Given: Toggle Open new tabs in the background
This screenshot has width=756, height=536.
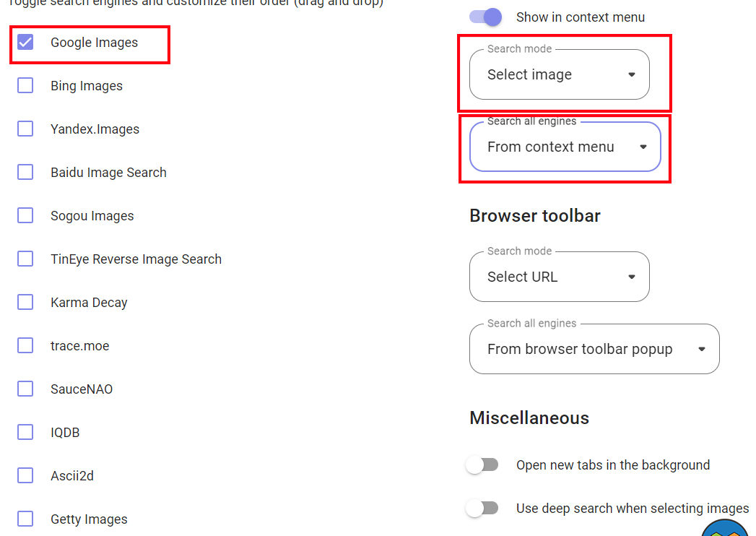Looking at the screenshot, I should 482,465.
